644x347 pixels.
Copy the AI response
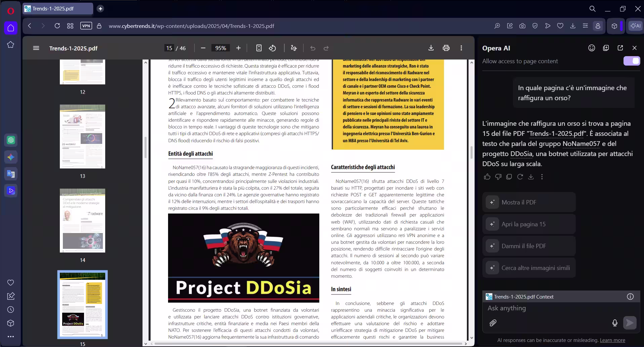pyautogui.click(x=509, y=177)
